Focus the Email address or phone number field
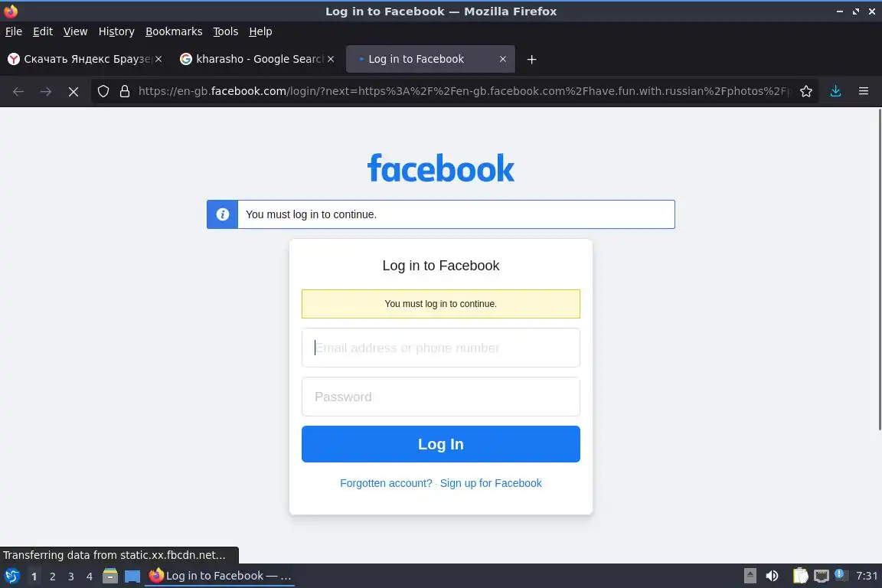This screenshot has height=588, width=882. click(440, 348)
